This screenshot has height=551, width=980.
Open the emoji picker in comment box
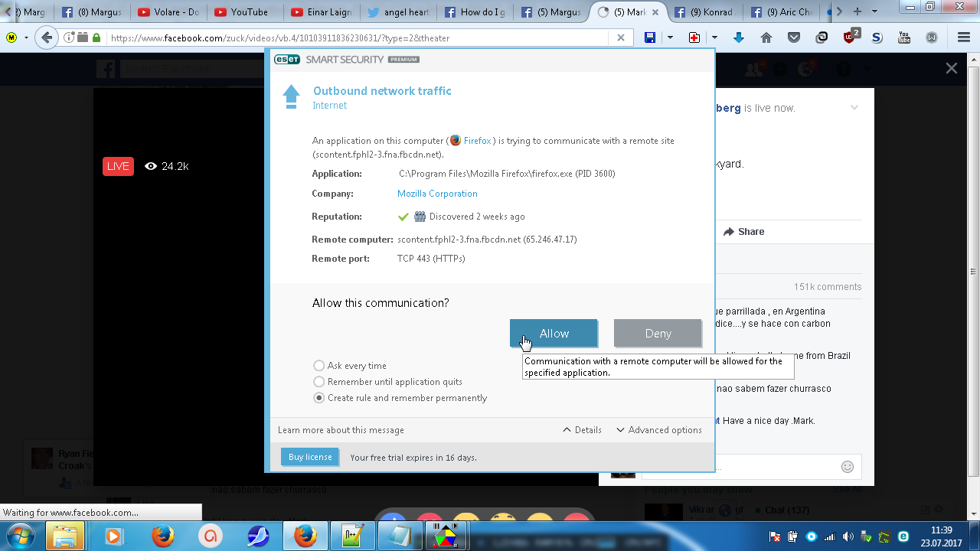(848, 466)
